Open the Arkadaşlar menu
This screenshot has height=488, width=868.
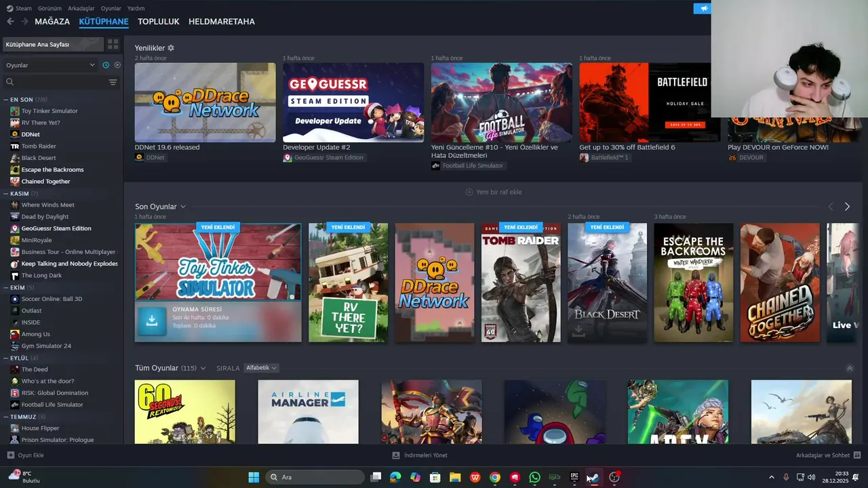[x=81, y=8]
